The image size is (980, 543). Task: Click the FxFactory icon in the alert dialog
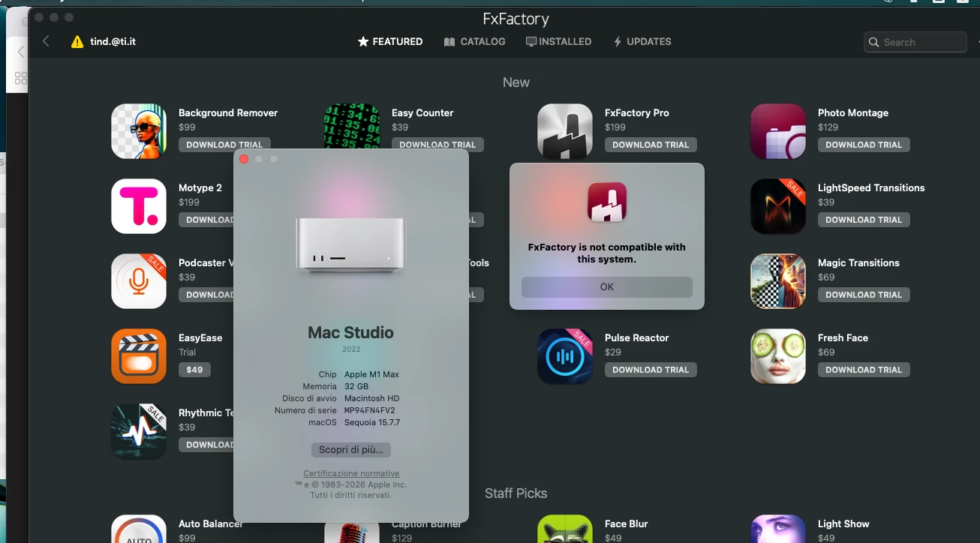[x=607, y=202]
